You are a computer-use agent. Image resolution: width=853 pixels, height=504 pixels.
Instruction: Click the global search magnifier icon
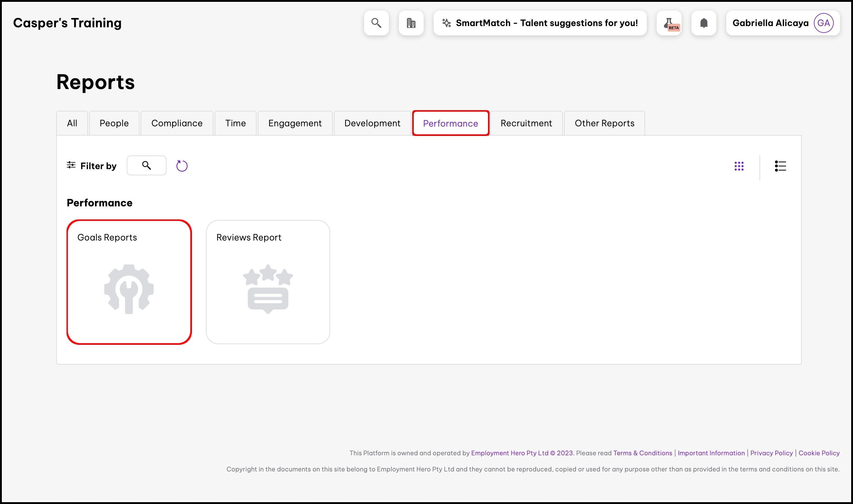click(x=376, y=23)
